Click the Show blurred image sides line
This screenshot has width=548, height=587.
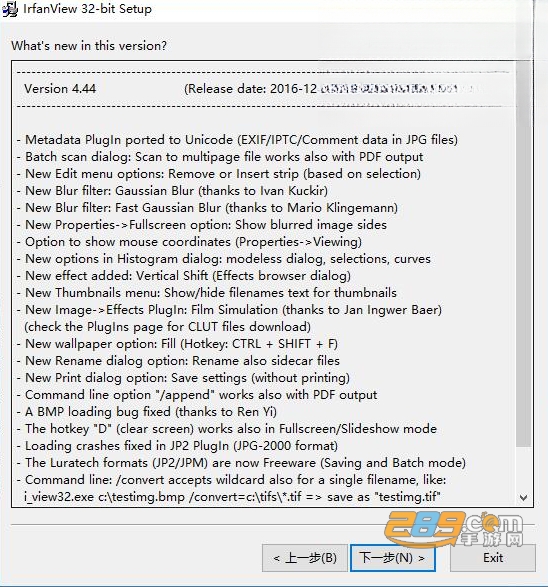pyautogui.click(x=202, y=225)
